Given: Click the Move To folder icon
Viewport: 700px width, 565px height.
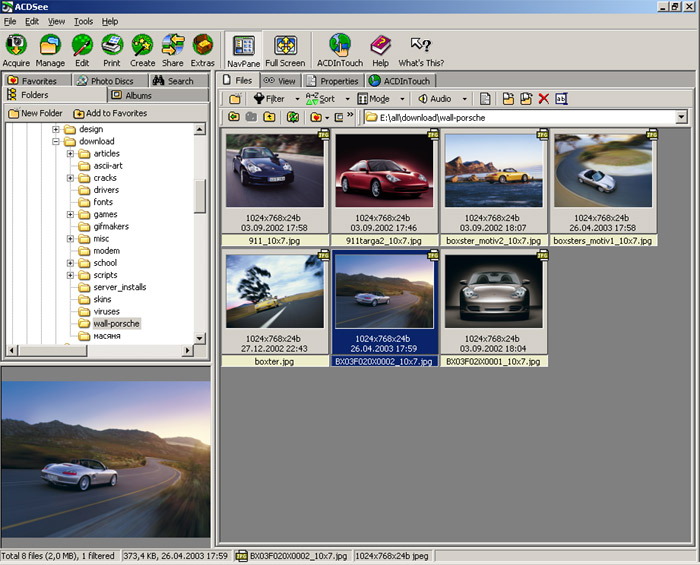Looking at the screenshot, I should (526, 99).
